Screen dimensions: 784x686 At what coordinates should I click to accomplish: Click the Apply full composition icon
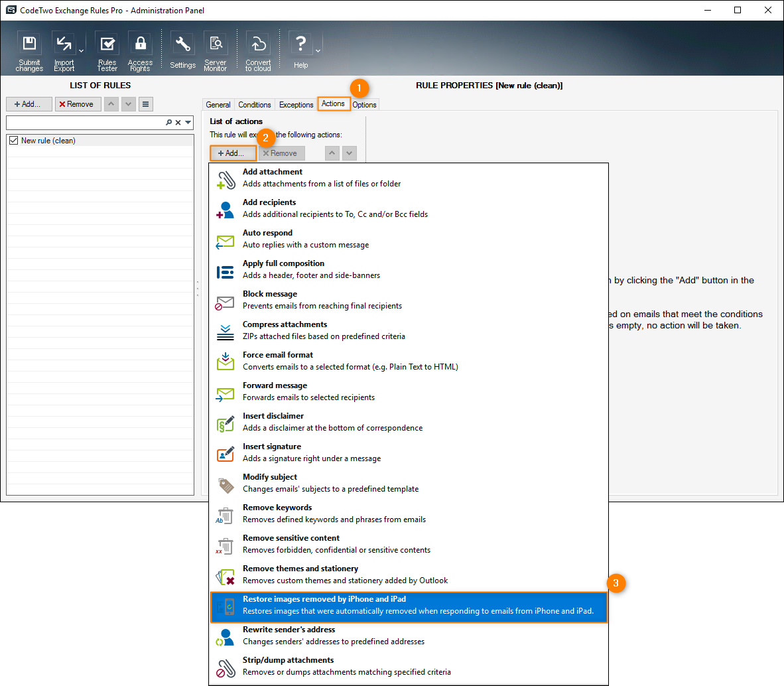(226, 271)
